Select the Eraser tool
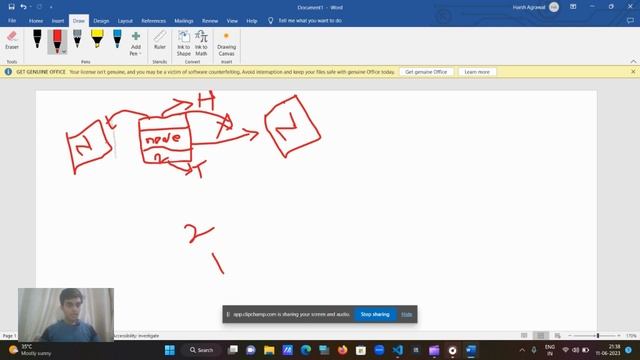 click(x=12, y=40)
